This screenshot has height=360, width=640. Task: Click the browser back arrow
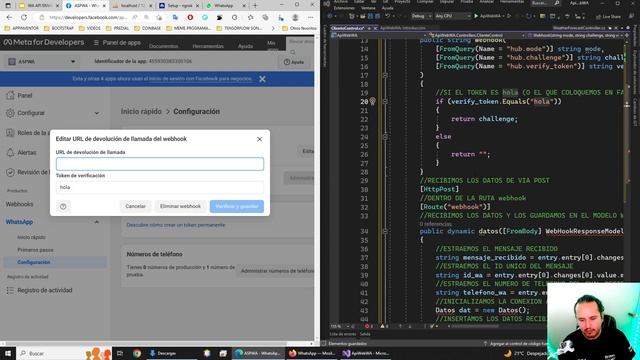pyautogui.click(x=9, y=18)
